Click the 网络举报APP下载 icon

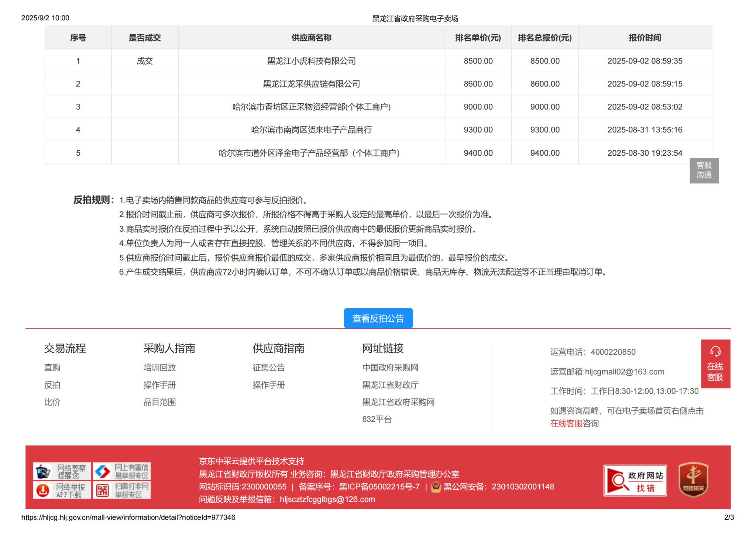(x=62, y=490)
